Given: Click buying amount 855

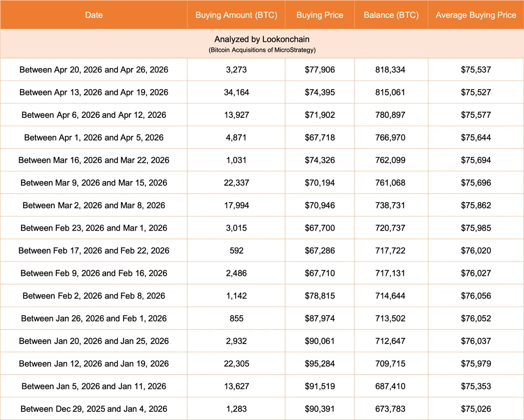Looking at the screenshot, I should click(x=236, y=319).
